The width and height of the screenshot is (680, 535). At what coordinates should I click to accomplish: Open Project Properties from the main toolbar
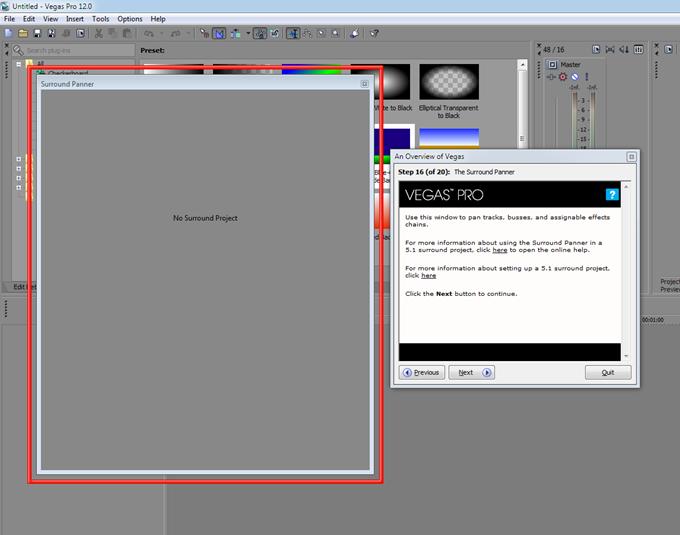point(81,33)
